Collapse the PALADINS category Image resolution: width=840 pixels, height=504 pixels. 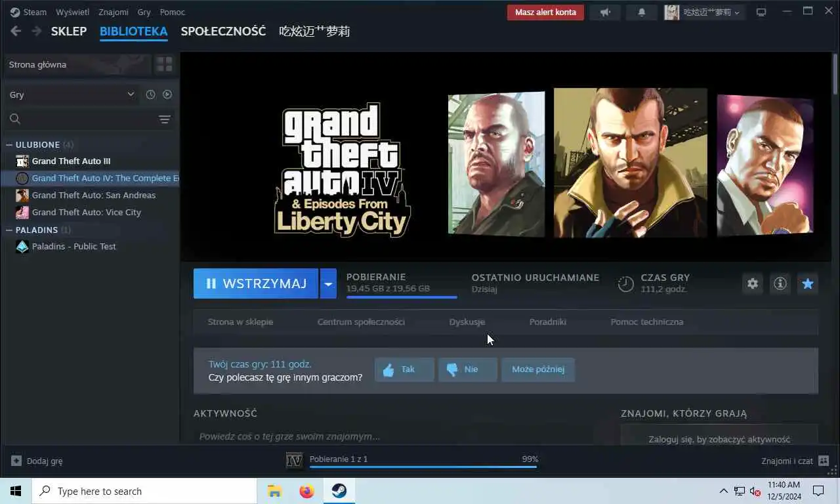[x=9, y=230]
